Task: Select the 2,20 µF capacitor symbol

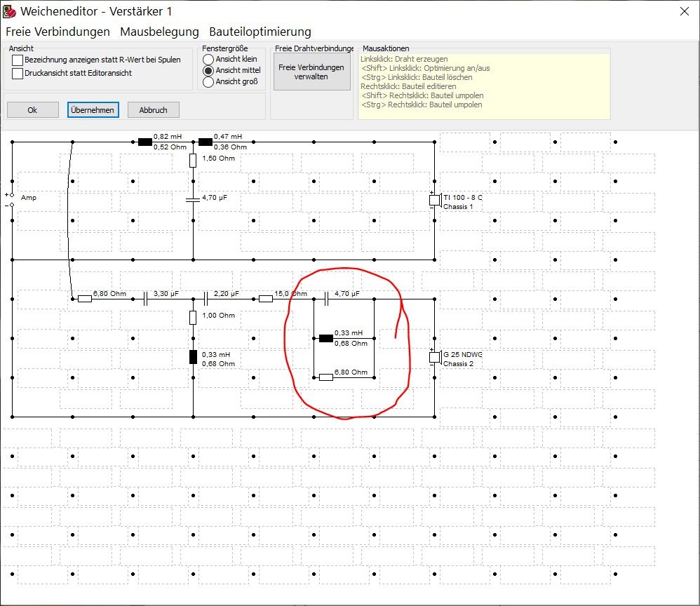Action: (x=206, y=299)
